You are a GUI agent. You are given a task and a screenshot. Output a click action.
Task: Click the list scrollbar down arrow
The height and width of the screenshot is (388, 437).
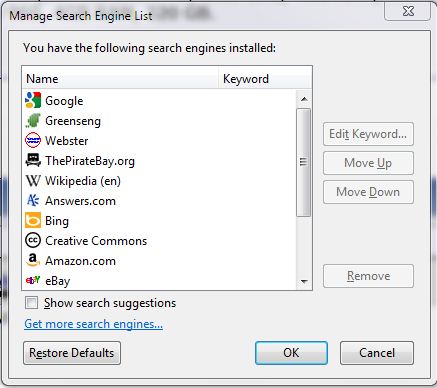tap(304, 281)
